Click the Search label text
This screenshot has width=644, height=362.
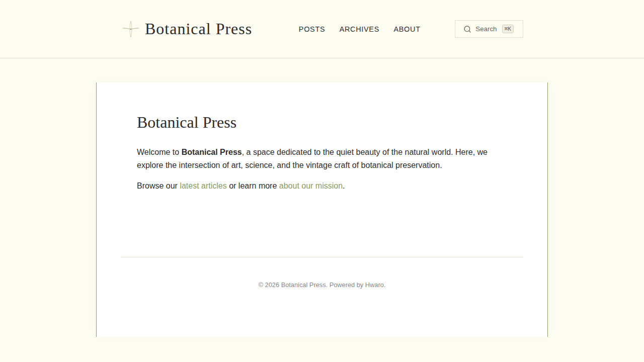(486, 29)
